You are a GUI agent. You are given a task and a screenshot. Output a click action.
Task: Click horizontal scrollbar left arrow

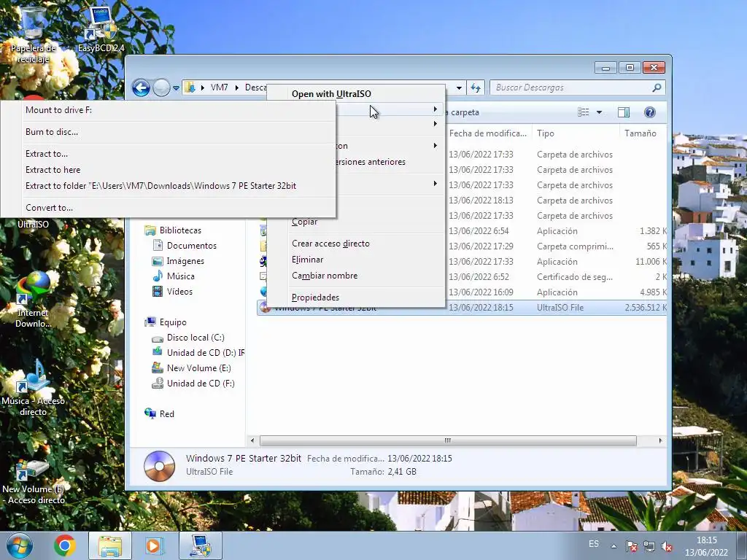click(x=252, y=440)
